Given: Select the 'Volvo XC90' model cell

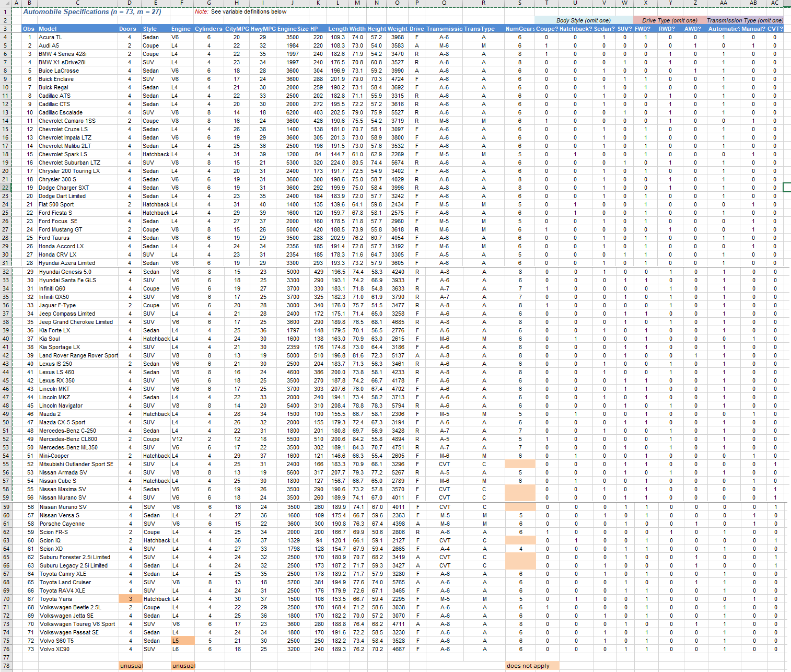Looking at the screenshot, I should [x=78, y=649].
